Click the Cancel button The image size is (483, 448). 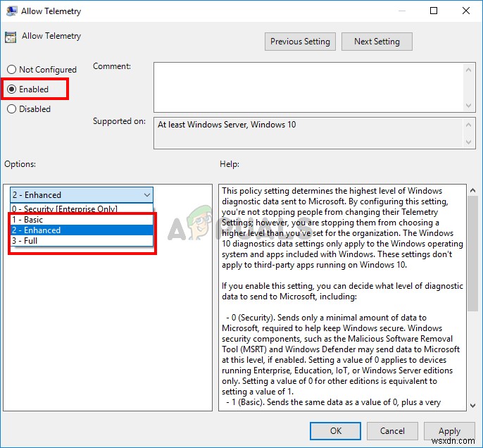[392, 431]
